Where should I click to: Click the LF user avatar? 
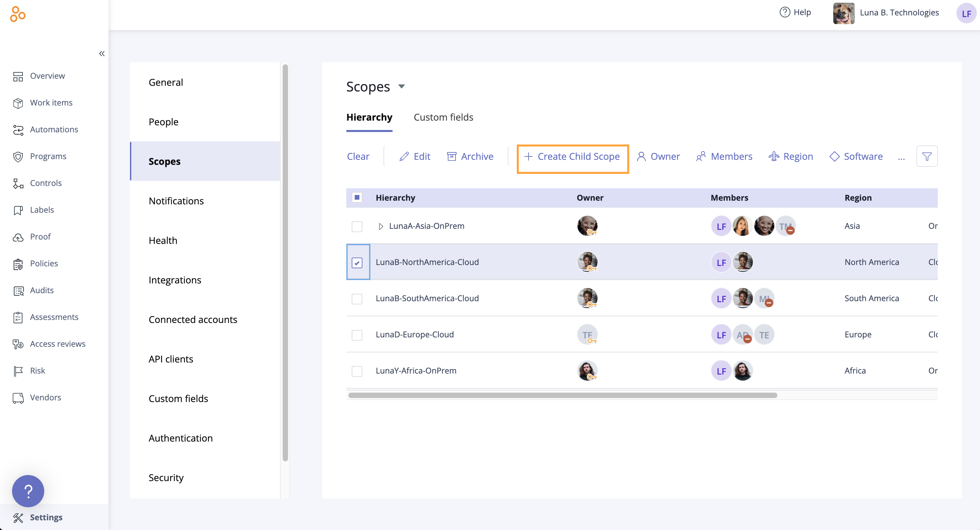tap(966, 13)
